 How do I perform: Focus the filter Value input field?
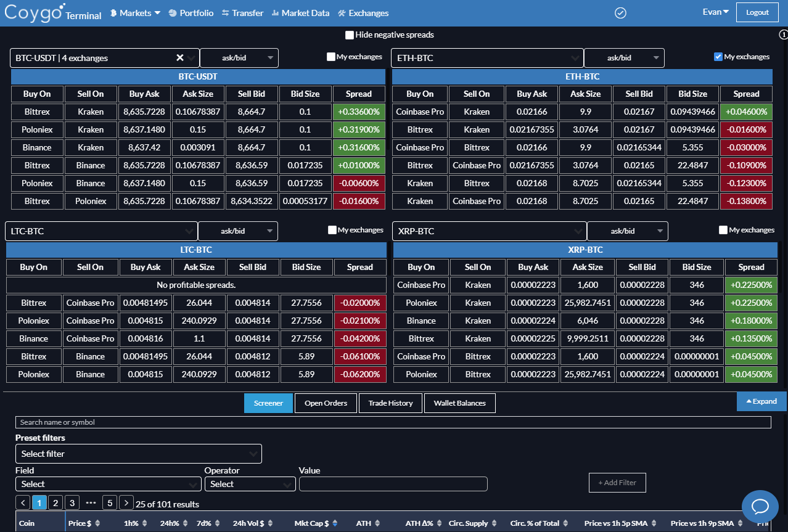[x=393, y=484]
